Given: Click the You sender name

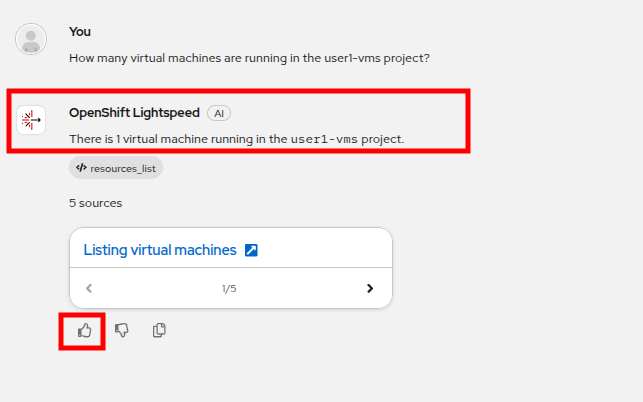Looking at the screenshot, I should click(x=80, y=32).
